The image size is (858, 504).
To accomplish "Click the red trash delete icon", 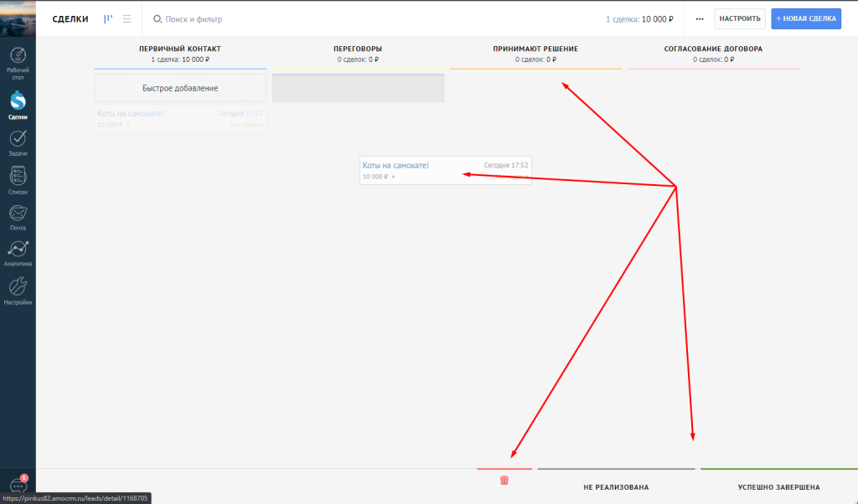I will [504, 481].
